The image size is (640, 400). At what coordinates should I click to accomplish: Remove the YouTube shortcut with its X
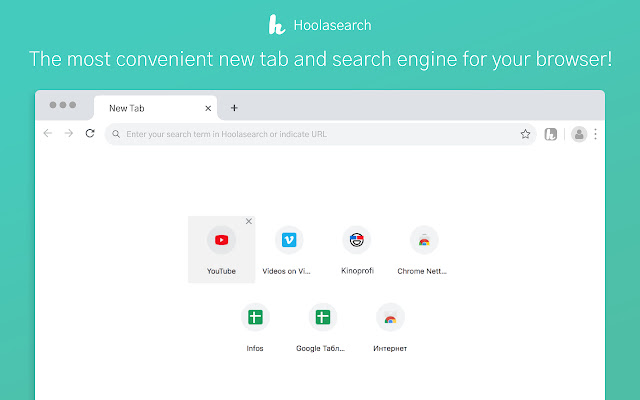click(249, 221)
